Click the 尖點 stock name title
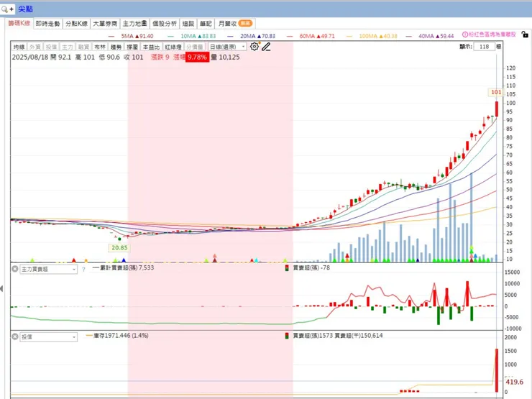 click(x=25, y=9)
